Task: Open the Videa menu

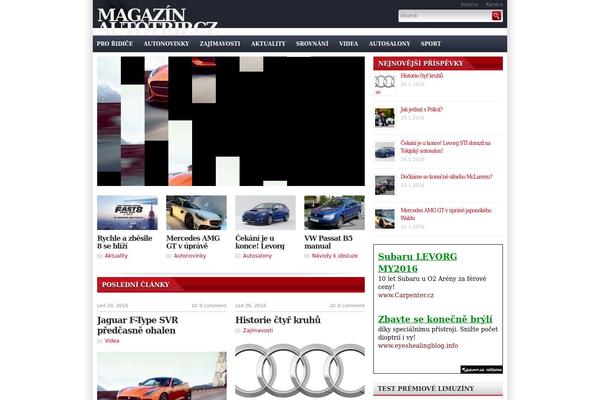Action: [349, 44]
